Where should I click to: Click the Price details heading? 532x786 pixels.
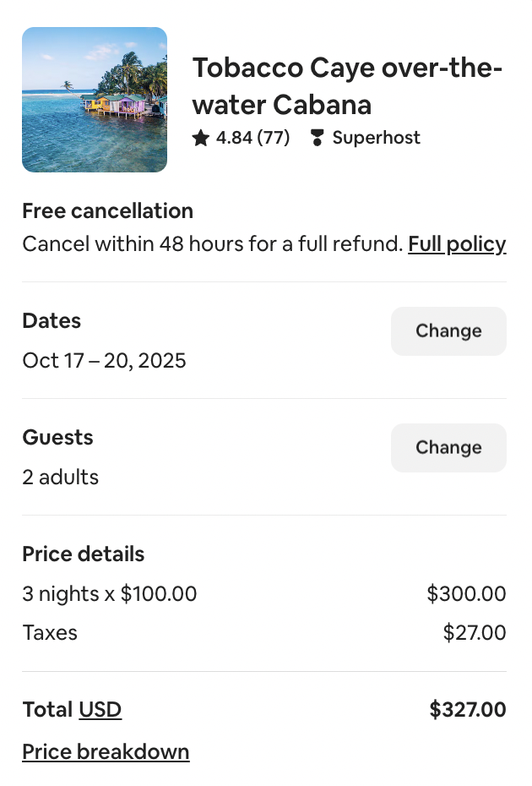83,554
